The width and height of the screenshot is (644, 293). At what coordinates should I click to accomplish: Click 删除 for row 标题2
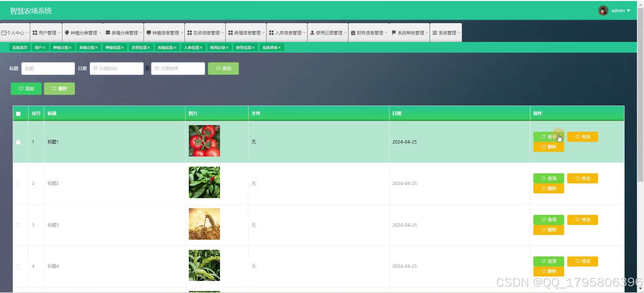549,188
